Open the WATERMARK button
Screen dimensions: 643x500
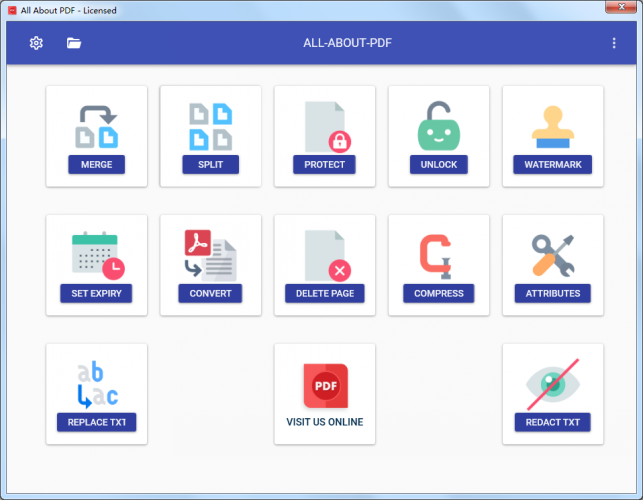click(553, 164)
